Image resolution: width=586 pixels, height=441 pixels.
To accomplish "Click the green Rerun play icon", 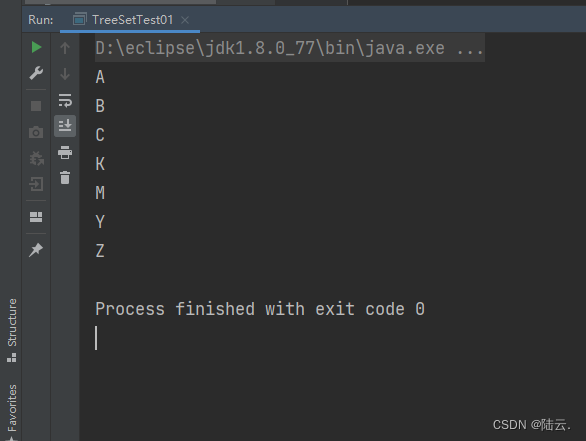I will click(36, 47).
